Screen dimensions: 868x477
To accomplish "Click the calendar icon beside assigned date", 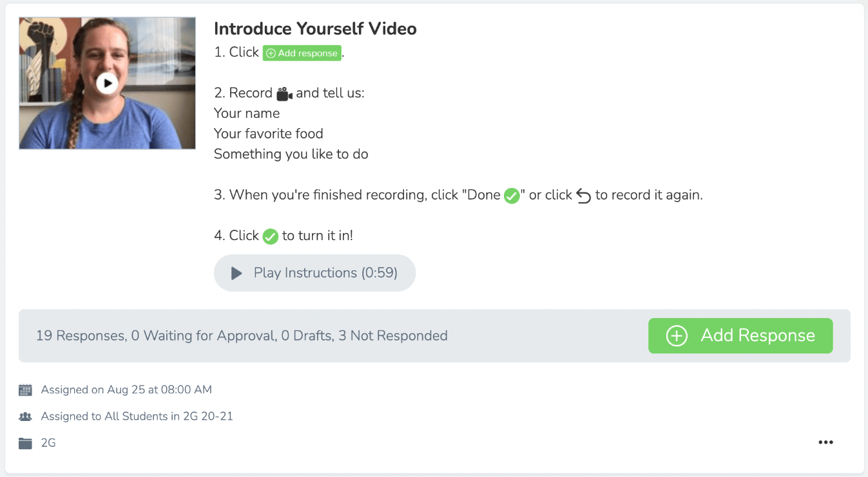I will point(25,389).
